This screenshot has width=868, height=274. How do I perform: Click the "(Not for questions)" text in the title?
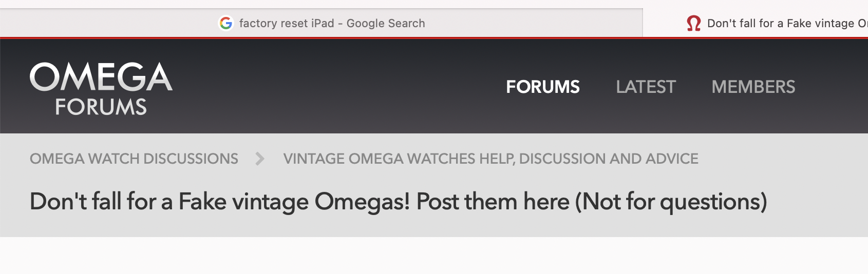(x=671, y=201)
